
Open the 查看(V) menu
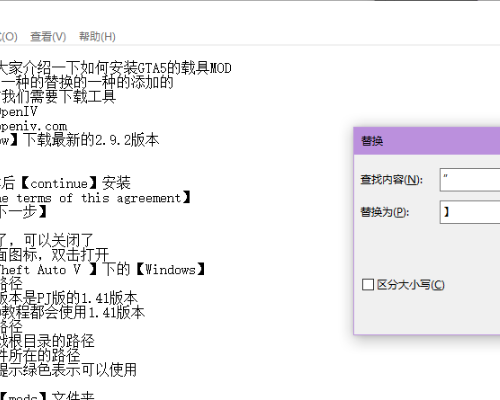48,36
